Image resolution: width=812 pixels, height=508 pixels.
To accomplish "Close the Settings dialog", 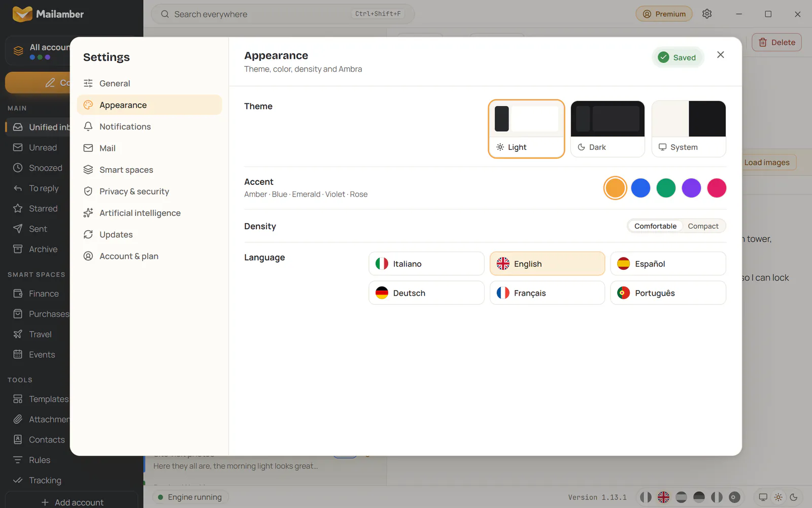I will coord(720,55).
